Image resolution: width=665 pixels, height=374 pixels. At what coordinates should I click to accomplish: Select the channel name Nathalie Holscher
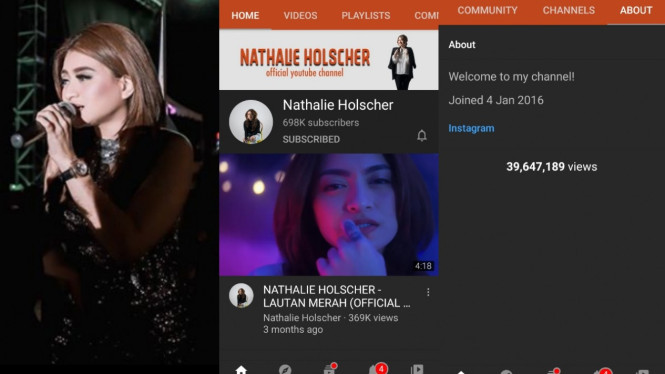[x=338, y=105]
